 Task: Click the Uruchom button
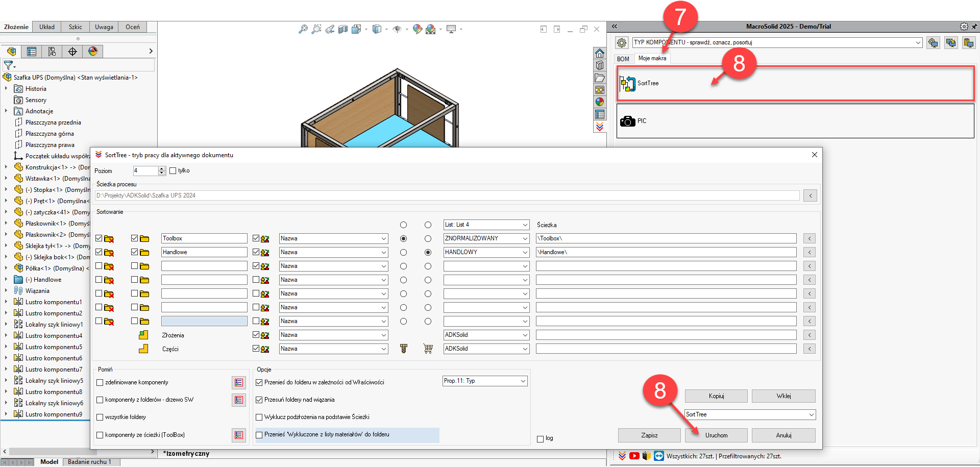(x=716, y=435)
